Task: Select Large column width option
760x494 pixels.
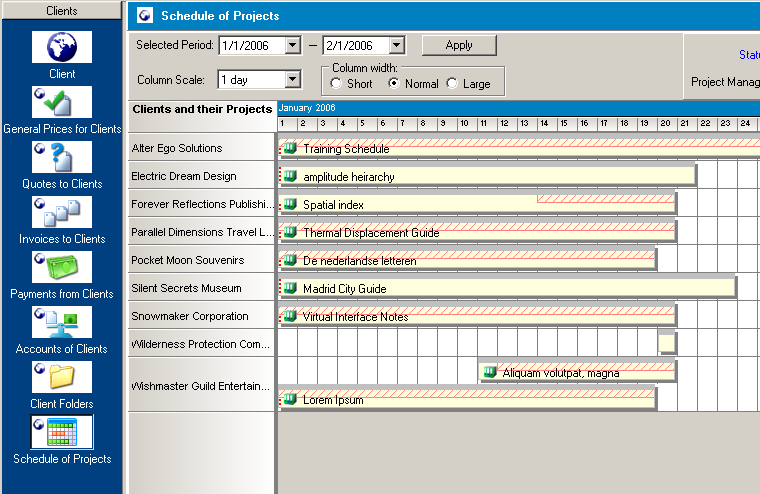Action: tap(453, 84)
